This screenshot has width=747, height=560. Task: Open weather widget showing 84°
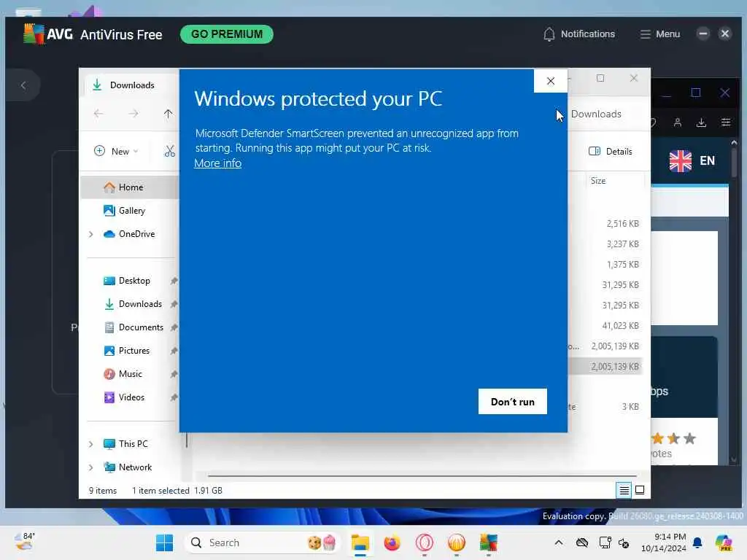point(25,542)
